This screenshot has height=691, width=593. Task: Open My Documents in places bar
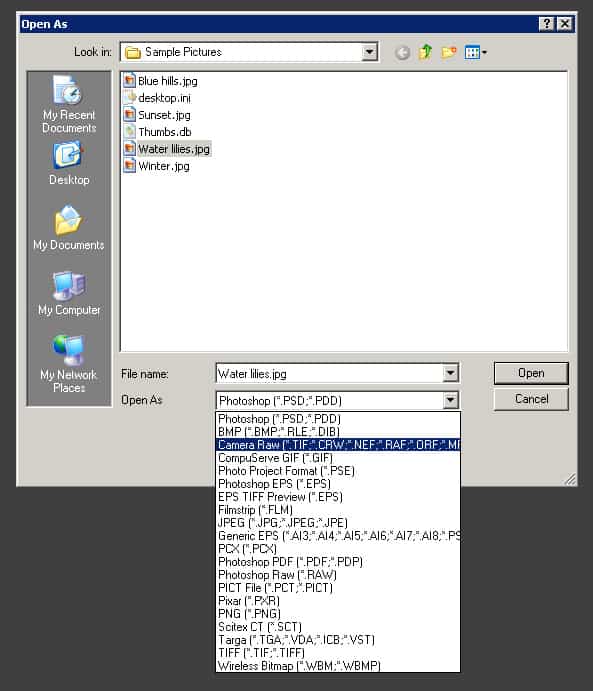click(69, 228)
